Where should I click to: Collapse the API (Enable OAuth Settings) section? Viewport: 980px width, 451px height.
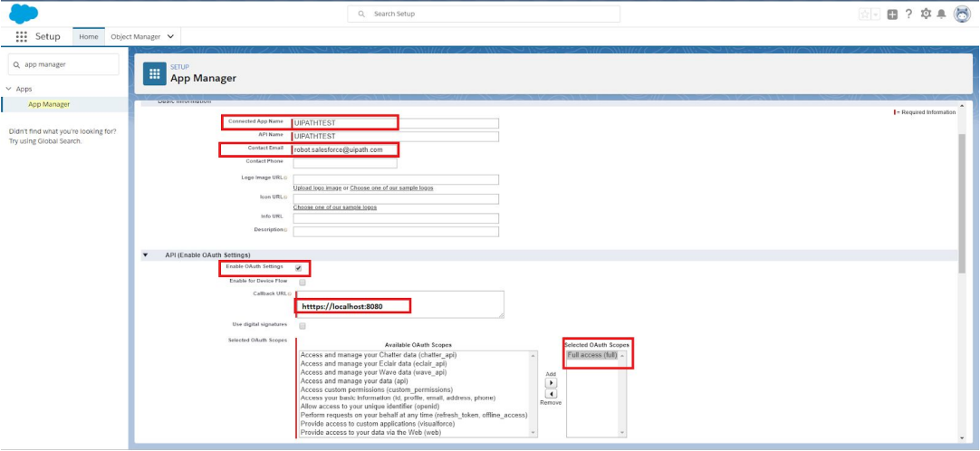pyautogui.click(x=146, y=254)
